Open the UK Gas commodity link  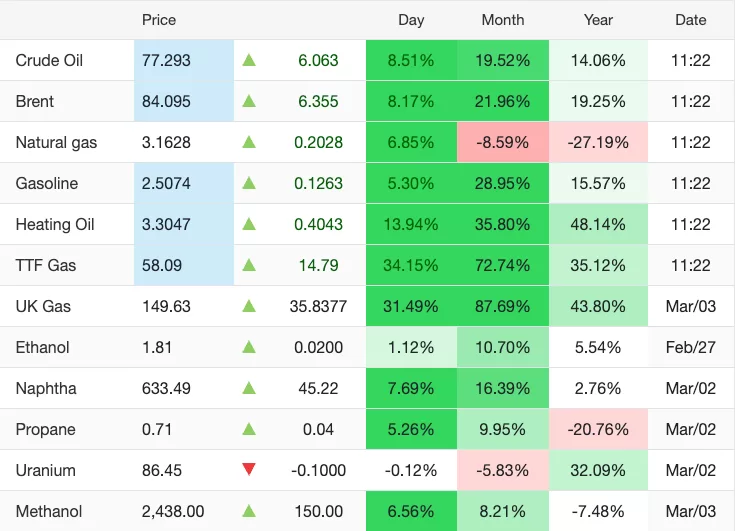[x=43, y=307]
